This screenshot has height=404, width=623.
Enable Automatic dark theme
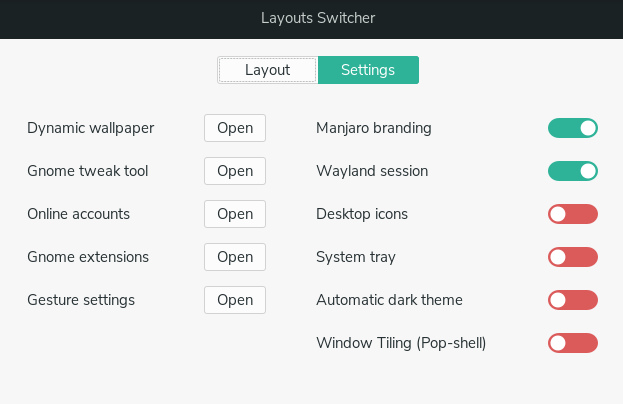click(573, 300)
